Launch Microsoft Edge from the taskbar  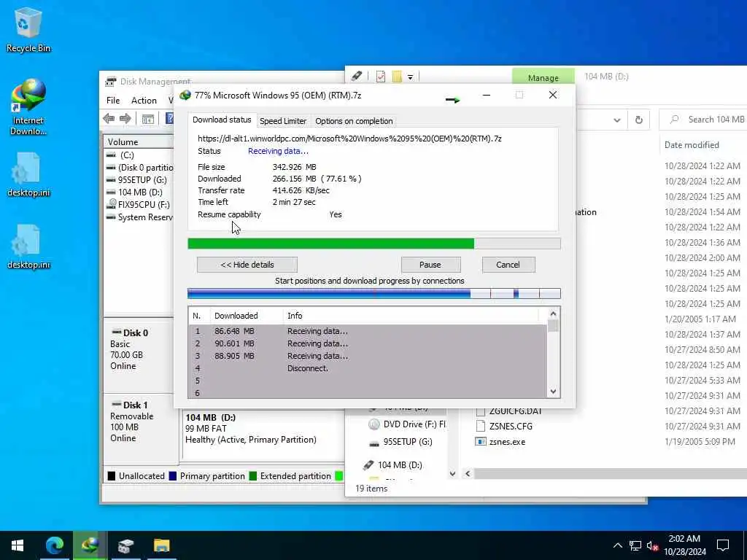54,545
